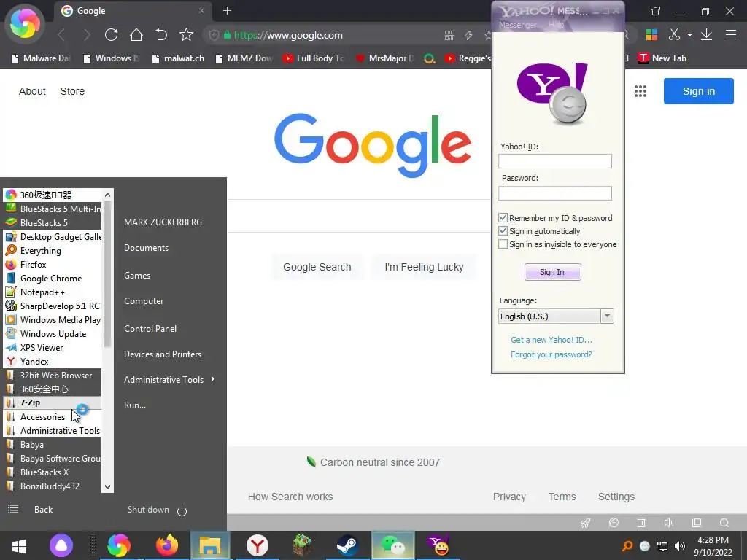Click I'm Feeling Lucky button
This screenshot has height=560, width=747.
424,267
